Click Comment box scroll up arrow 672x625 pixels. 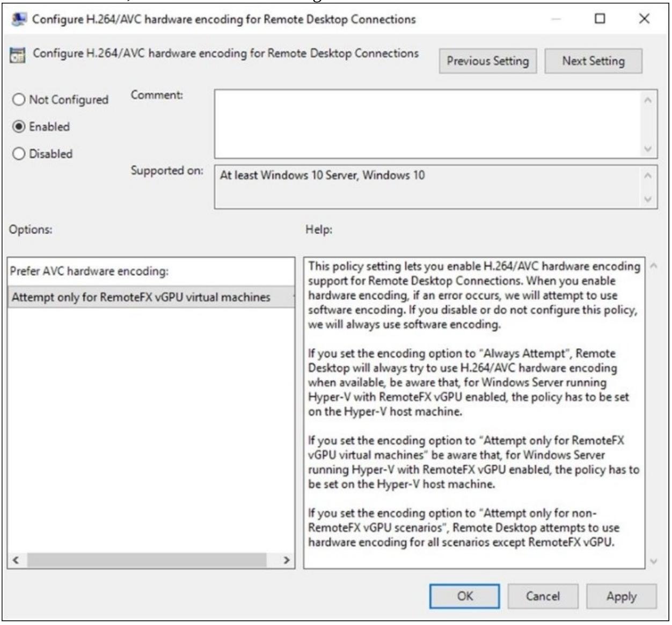(648, 100)
